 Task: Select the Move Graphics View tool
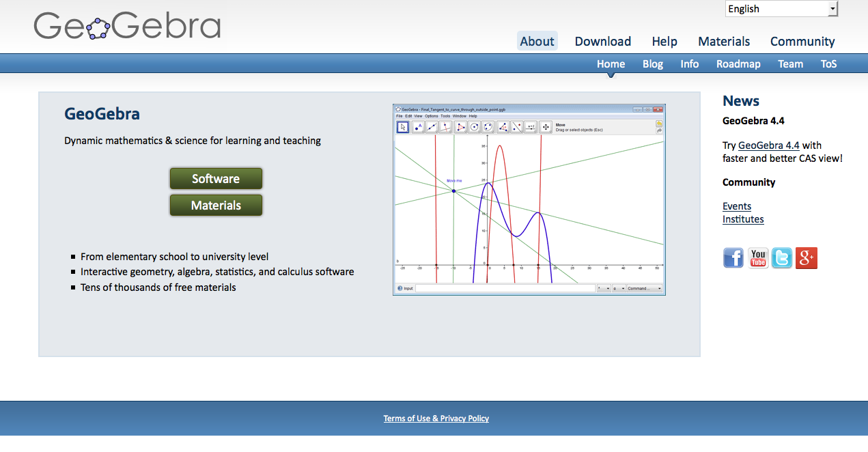(546, 127)
